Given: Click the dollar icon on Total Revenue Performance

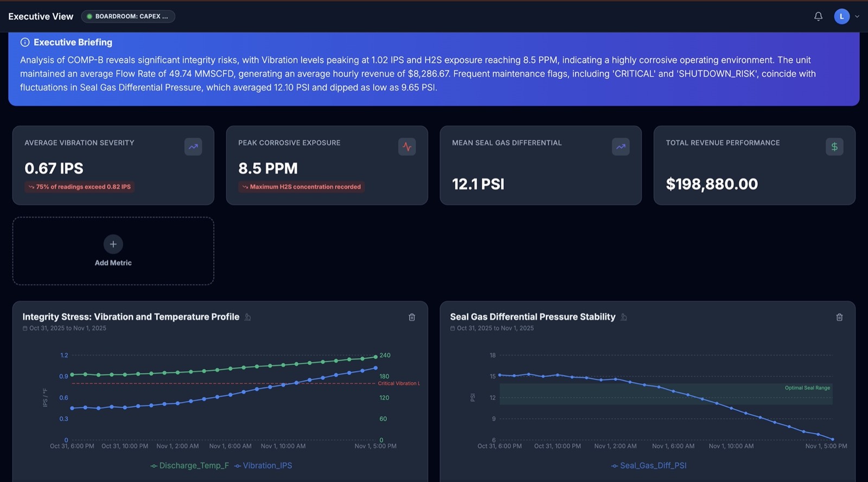Looking at the screenshot, I should (834, 147).
